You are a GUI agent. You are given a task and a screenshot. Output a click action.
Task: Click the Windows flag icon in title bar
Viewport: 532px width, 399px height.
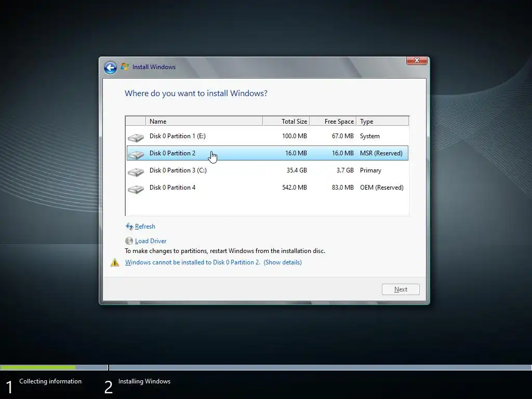pos(125,66)
